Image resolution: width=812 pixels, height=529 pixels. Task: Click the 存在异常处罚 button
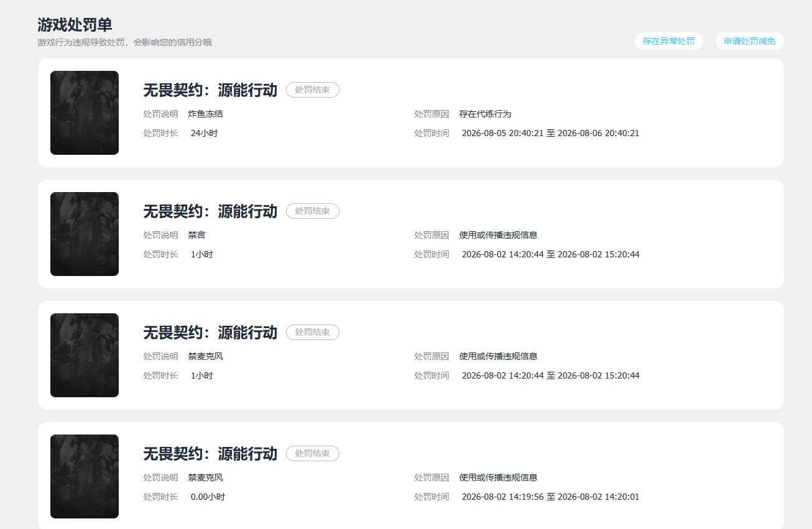(x=668, y=41)
